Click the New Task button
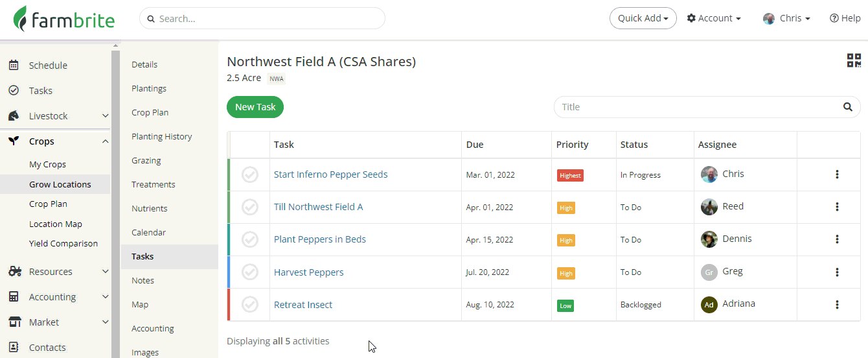 click(x=255, y=107)
